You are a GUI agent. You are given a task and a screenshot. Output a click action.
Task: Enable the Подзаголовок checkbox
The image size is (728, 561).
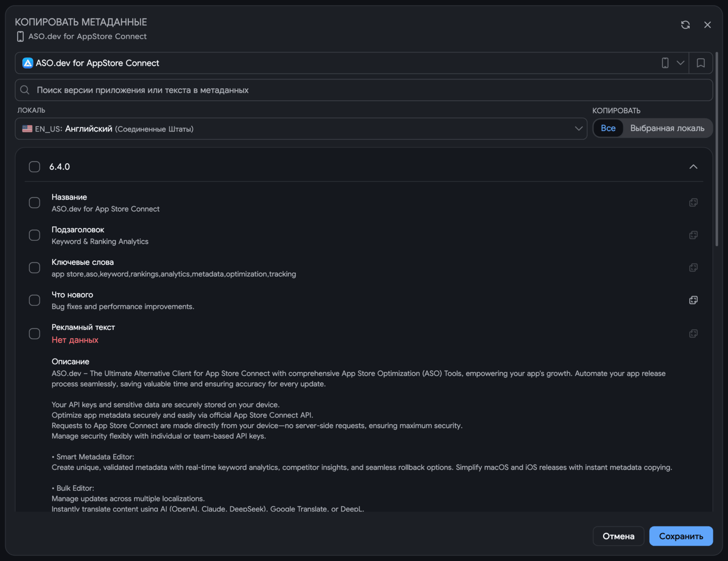34,235
